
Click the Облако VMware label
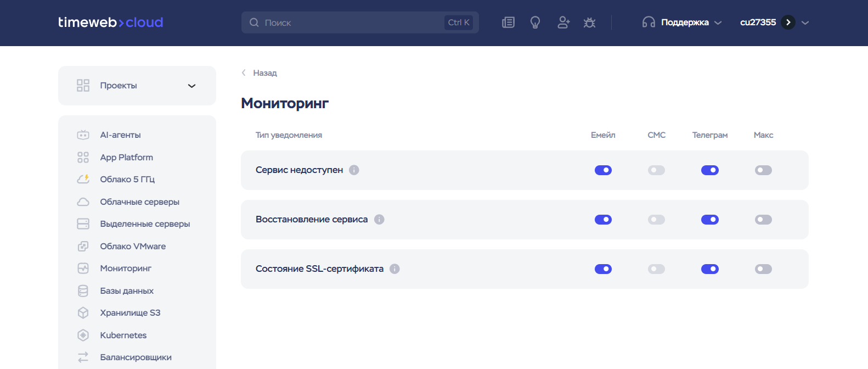133,247
